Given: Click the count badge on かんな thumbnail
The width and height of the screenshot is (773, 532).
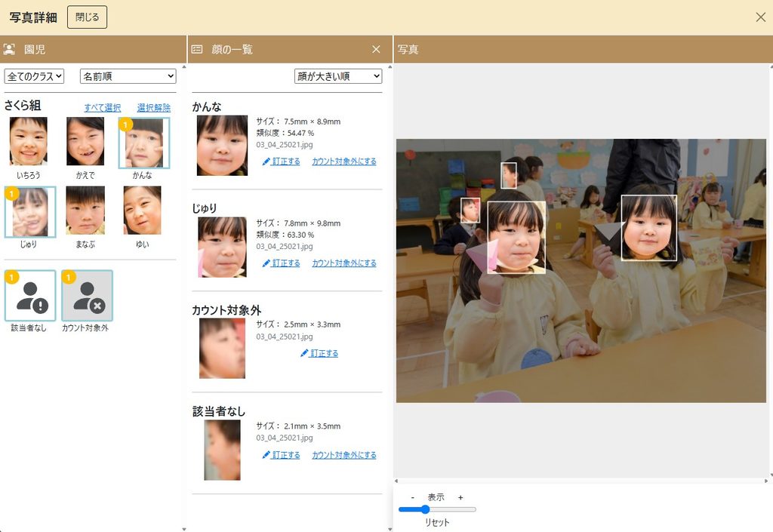Looking at the screenshot, I should [126, 125].
